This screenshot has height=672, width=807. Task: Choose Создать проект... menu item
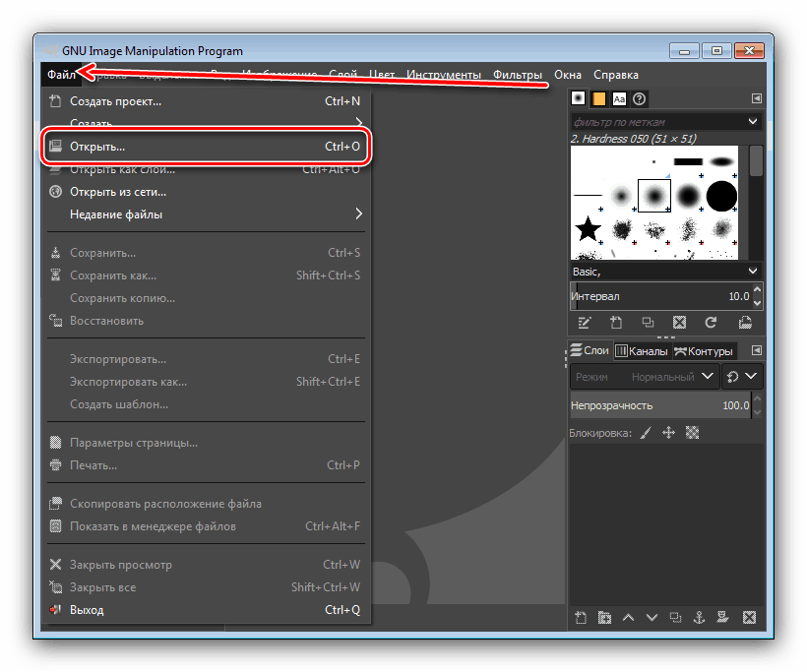click(x=206, y=101)
